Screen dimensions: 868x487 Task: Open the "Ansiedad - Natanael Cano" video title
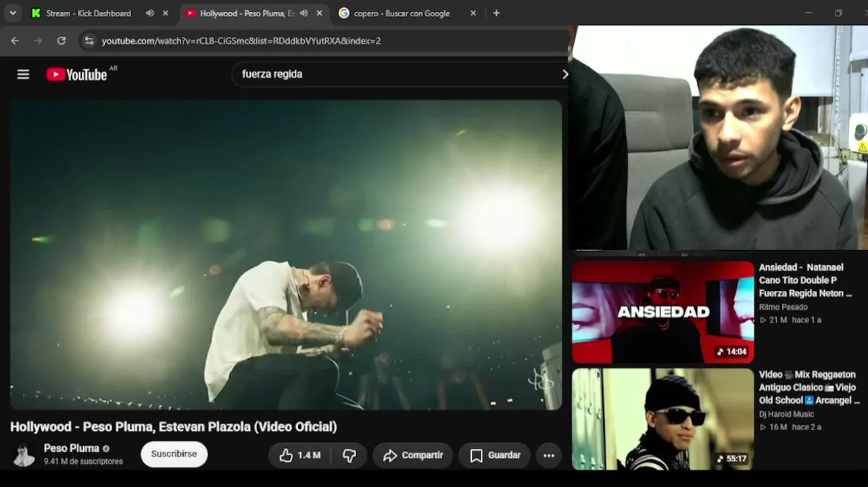click(x=806, y=280)
